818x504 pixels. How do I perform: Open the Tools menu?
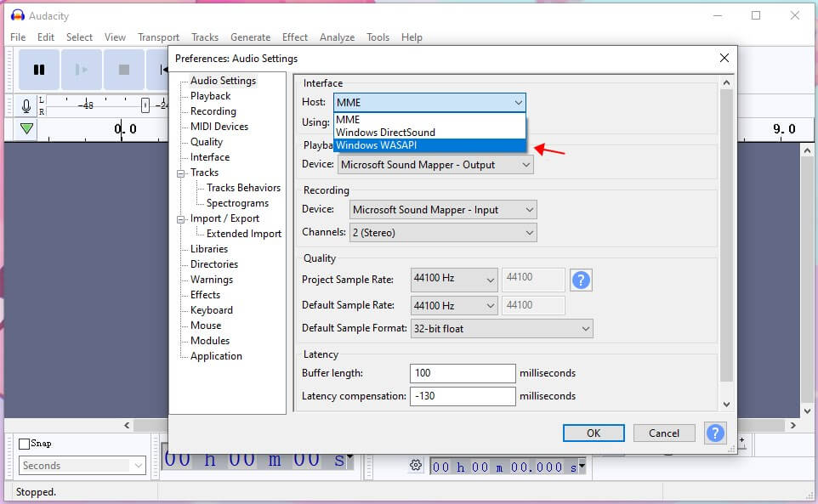pyautogui.click(x=378, y=37)
